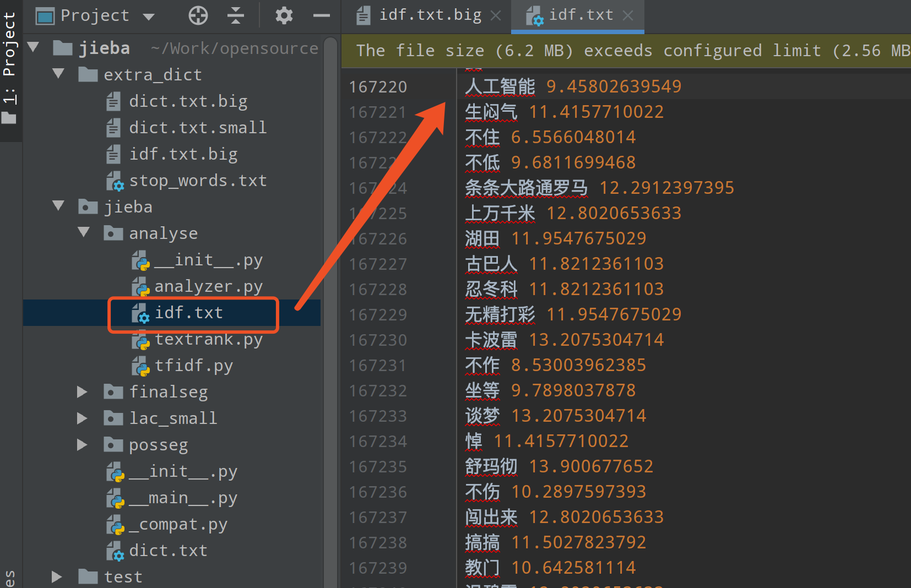The image size is (911, 588).
Task: Click the collapse all icon in Project toolbar
Action: (236, 15)
